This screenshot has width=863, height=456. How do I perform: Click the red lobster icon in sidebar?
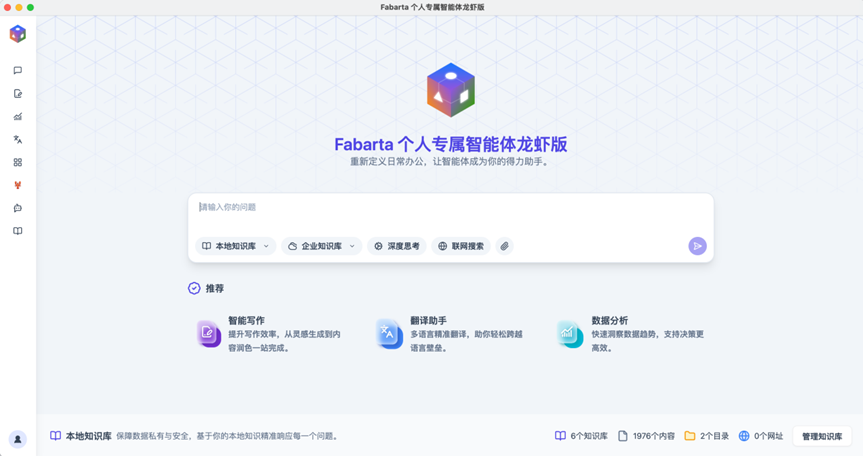(x=18, y=185)
